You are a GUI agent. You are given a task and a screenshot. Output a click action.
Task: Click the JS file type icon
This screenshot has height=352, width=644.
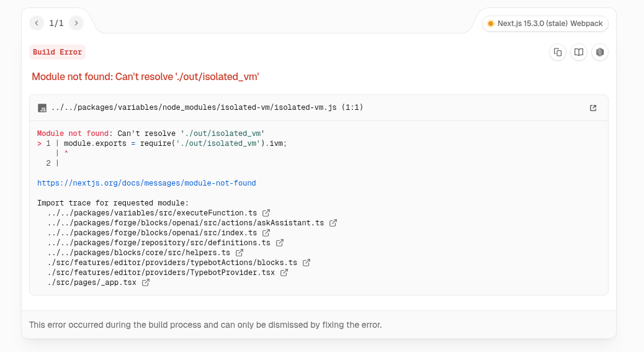pos(42,108)
